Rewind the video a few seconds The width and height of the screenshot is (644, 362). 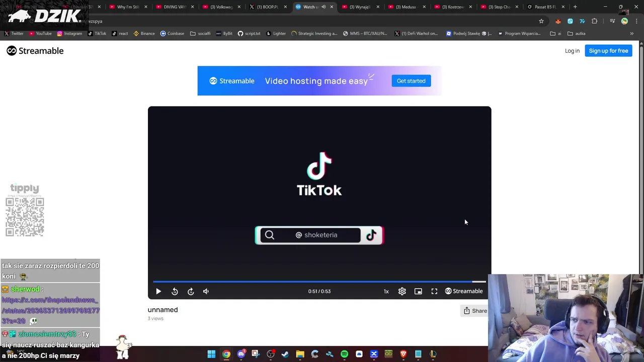175,291
